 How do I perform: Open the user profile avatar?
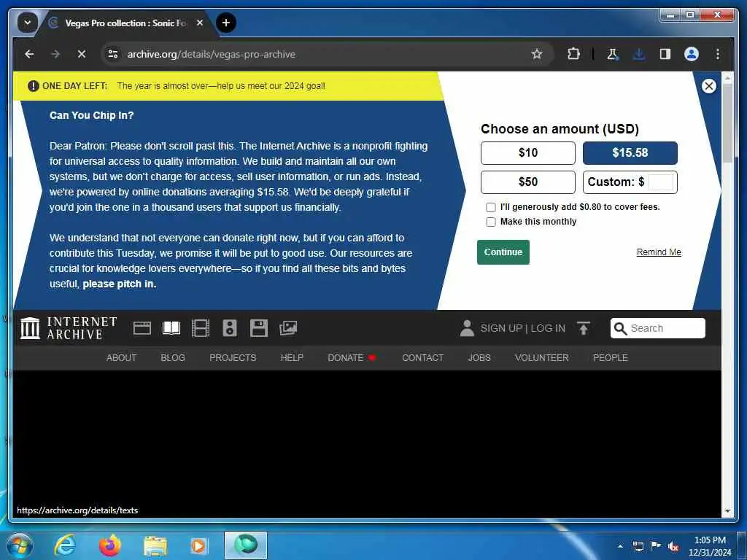[692, 54]
